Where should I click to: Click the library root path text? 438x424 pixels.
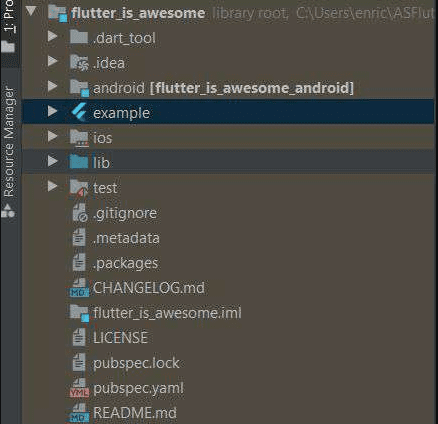coord(323,13)
